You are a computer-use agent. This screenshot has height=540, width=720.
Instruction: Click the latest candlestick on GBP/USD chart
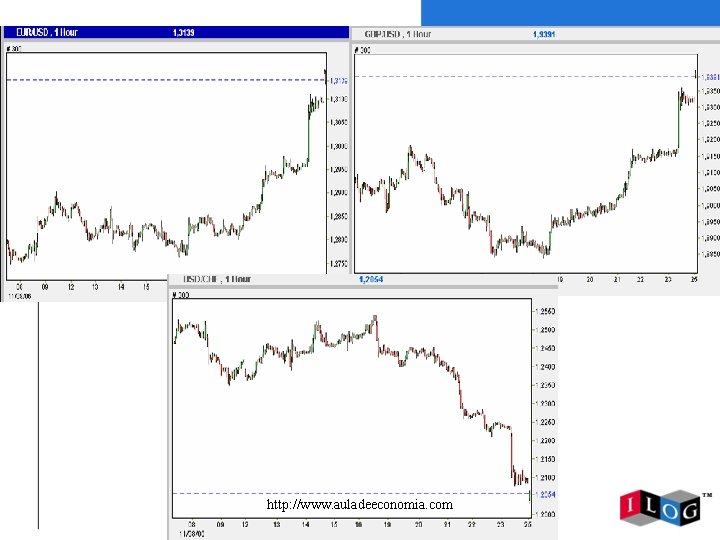pyautogui.click(x=696, y=74)
